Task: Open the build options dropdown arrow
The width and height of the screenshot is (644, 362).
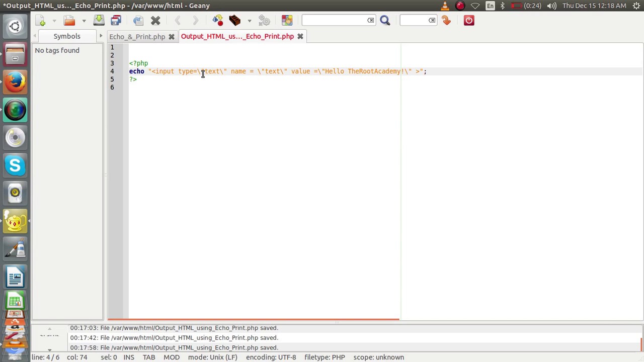Action: click(x=249, y=21)
